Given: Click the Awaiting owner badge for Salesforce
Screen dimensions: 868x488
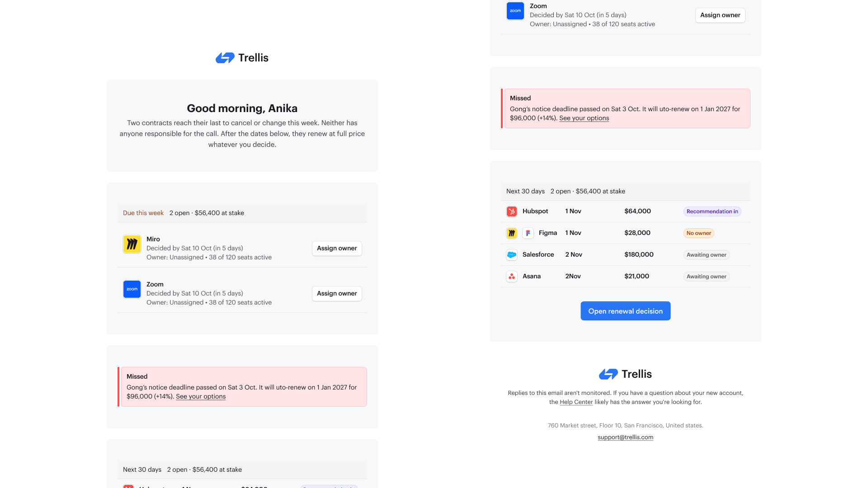Looking at the screenshot, I should pyautogui.click(x=706, y=255).
